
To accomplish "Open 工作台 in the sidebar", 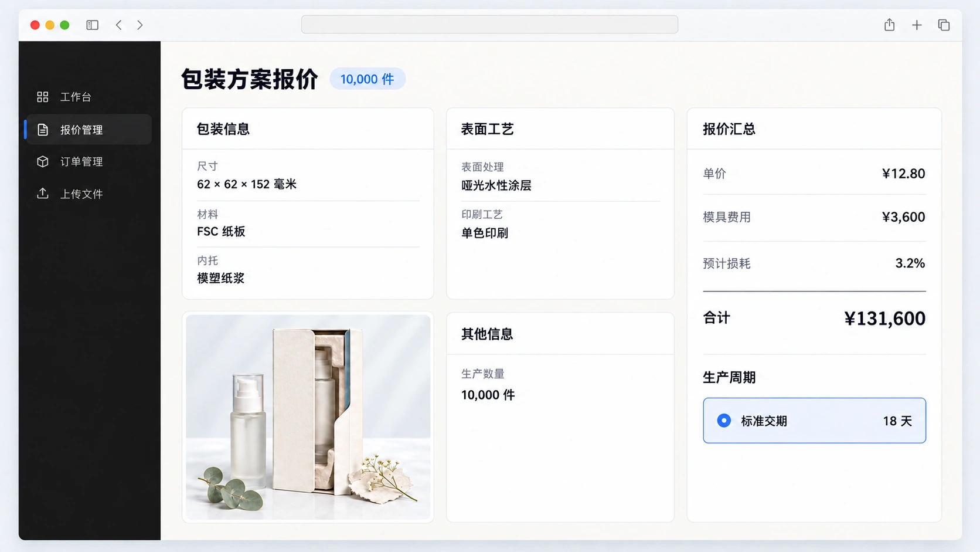I will [89, 97].
